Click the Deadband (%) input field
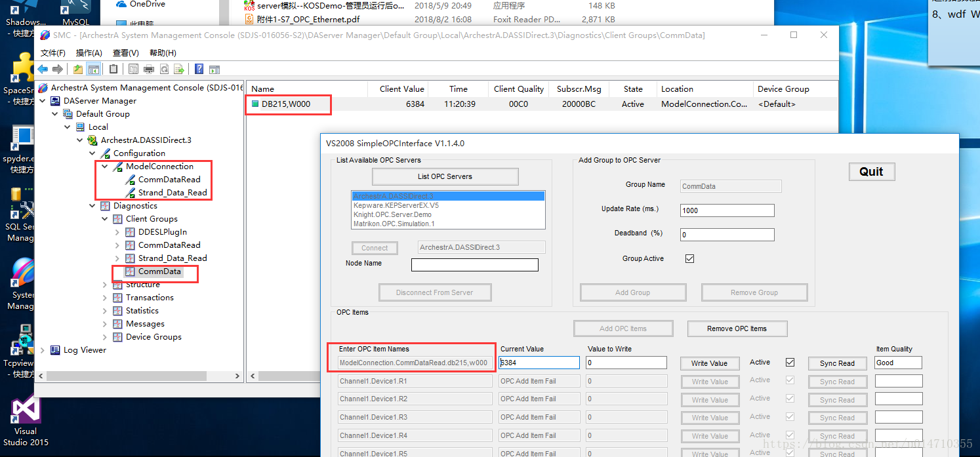 [x=727, y=235]
